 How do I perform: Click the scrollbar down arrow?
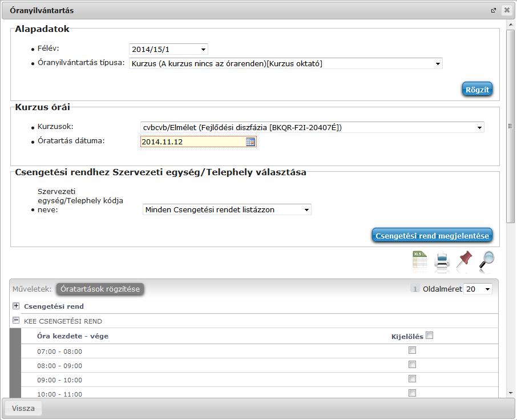[x=510, y=393]
